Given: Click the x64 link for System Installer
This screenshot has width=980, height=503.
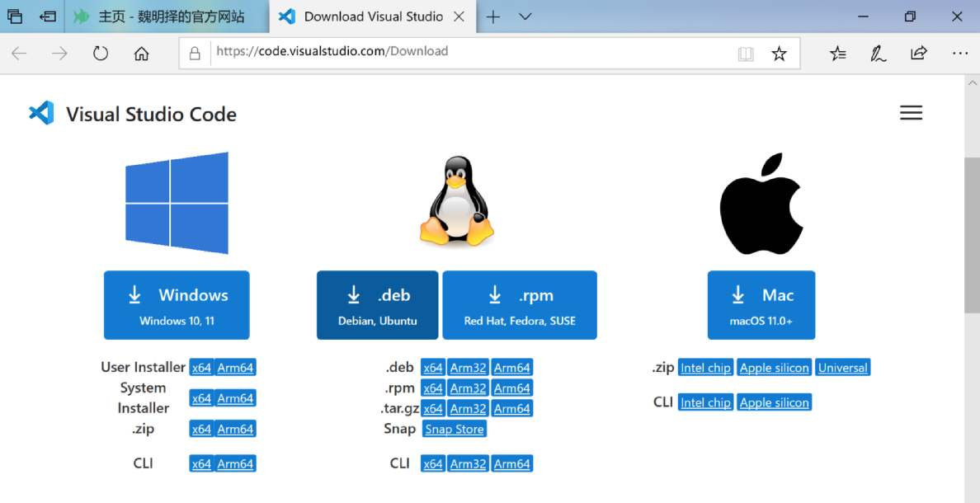Looking at the screenshot, I should (x=201, y=397).
